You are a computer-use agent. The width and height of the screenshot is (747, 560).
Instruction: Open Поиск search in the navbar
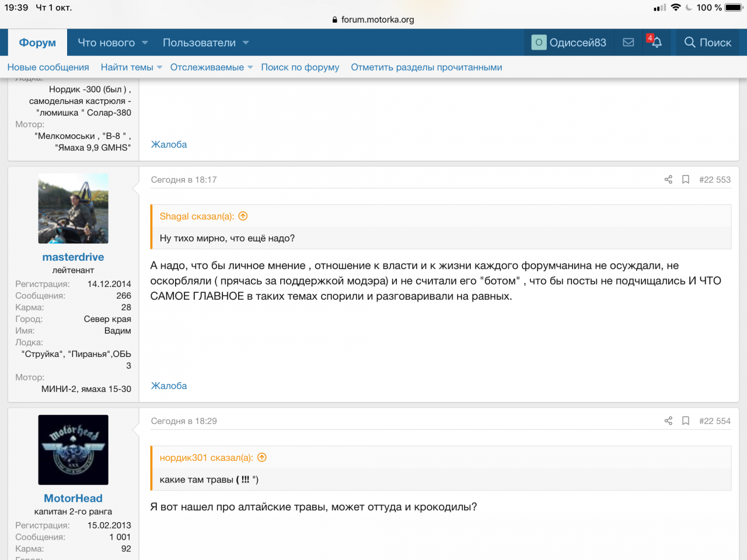[707, 43]
